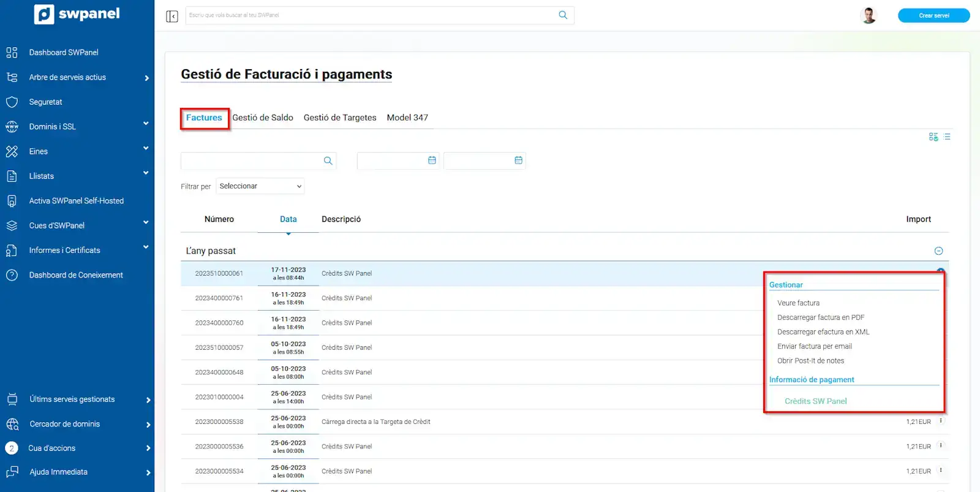Expand the Cua d'accions arrow
Screen dimensions: 980x492
(148, 448)
